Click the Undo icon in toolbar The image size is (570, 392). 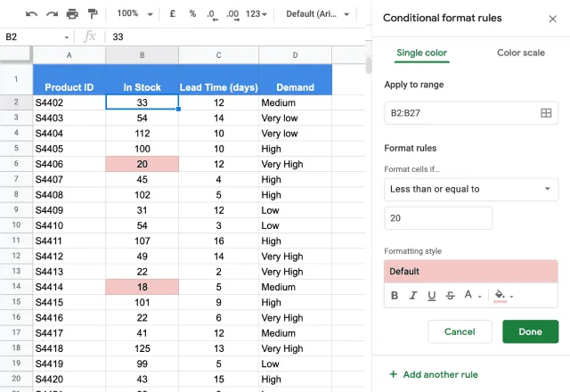point(32,14)
